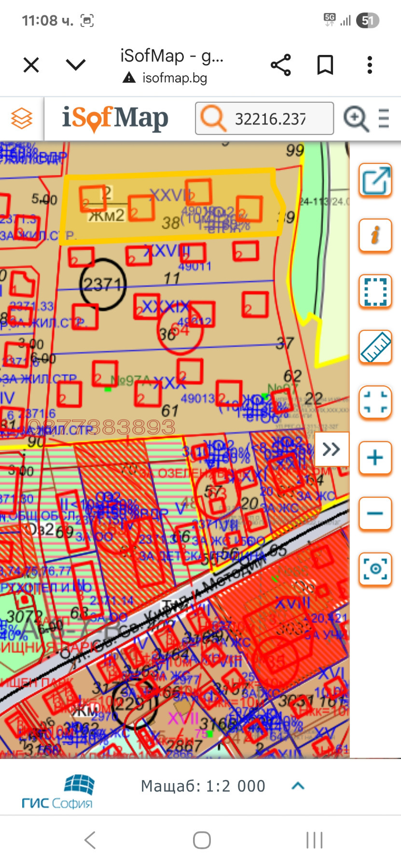Open the three-dot browser options menu
The width and height of the screenshot is (401, 868).
370,65
